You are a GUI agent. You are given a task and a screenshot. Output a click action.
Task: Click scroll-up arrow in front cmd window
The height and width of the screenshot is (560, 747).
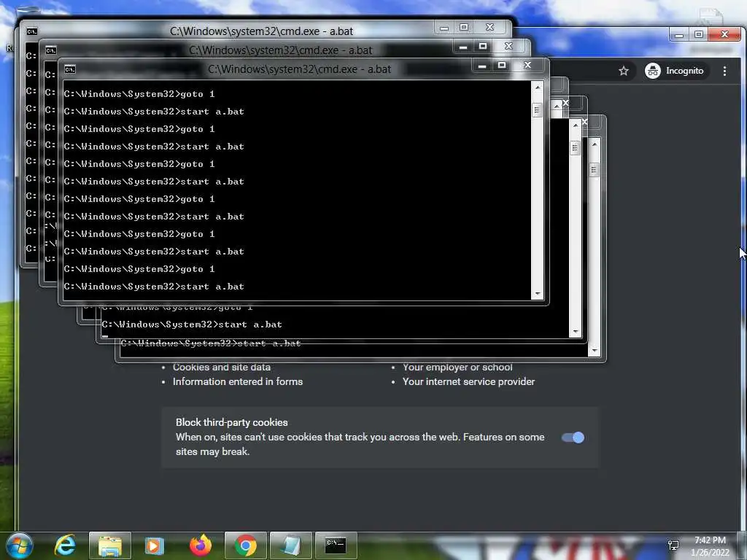pyautogui.click(x=538, y=87)
